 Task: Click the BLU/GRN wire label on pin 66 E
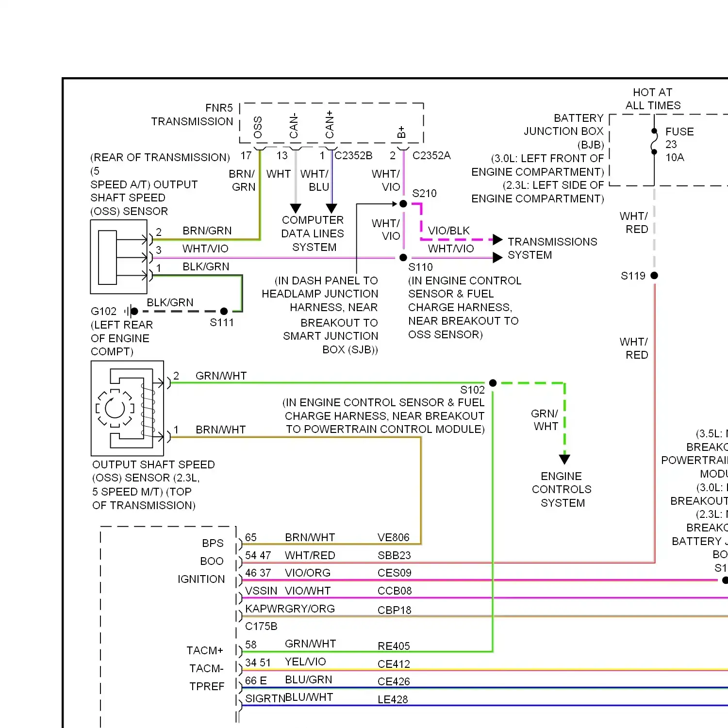click(309, 679)
